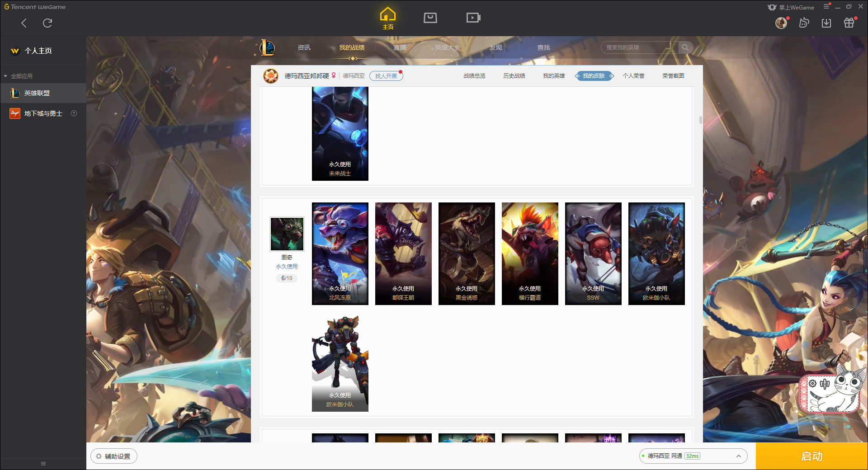This screenshot has height=470, width=868.
Task: Click the cat input method widget
Action: point(833,389)
